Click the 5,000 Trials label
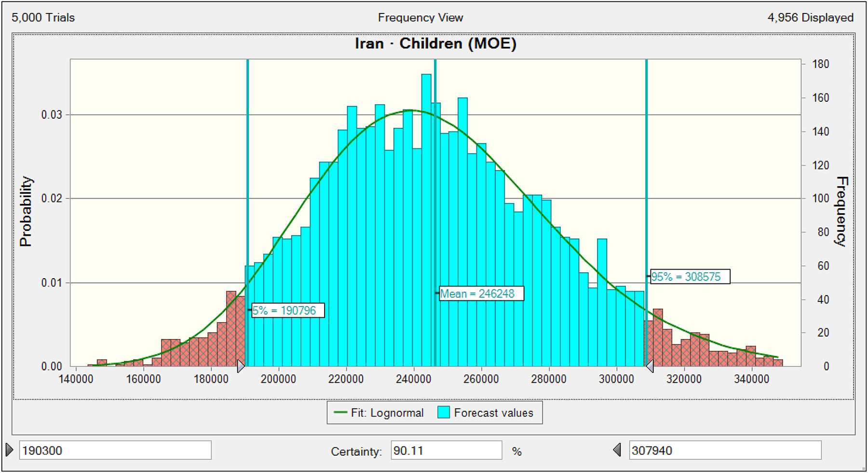Viewport: 868px width, 473px height. click(43, 18)
